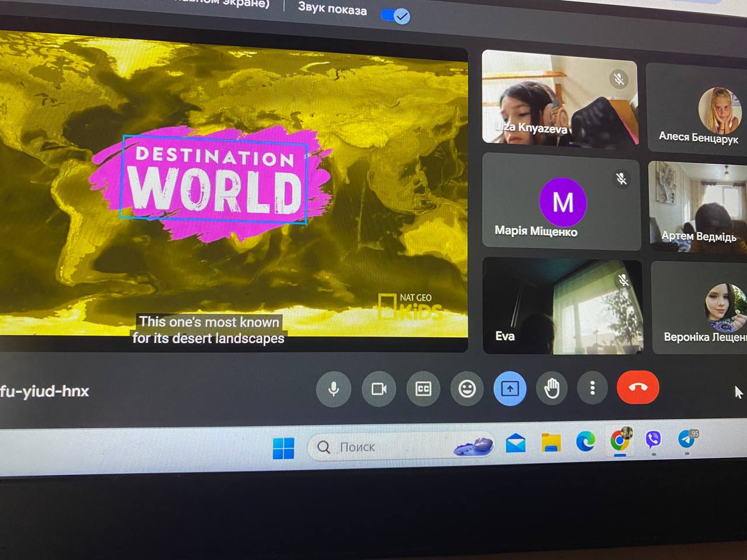Raise hand using the hand icon
Viewport: 747px width, 560px height.
[551, 388]
